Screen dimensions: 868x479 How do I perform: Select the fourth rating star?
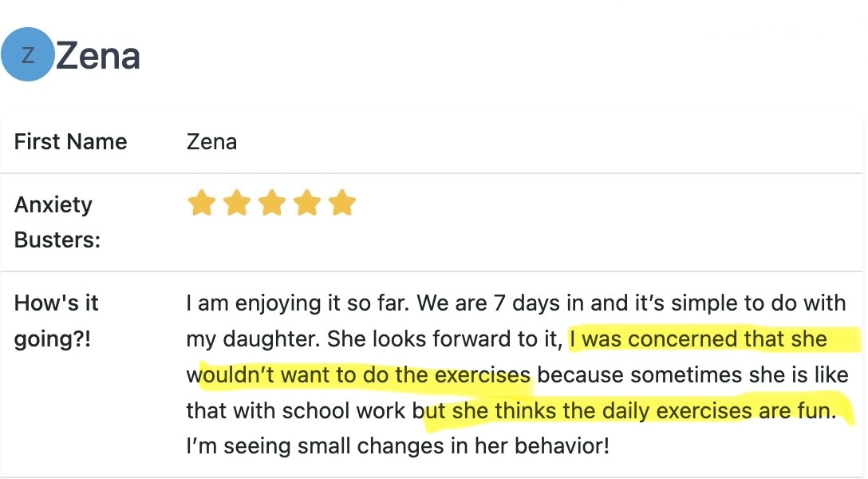pyautogui.click(x=306, y=203)
